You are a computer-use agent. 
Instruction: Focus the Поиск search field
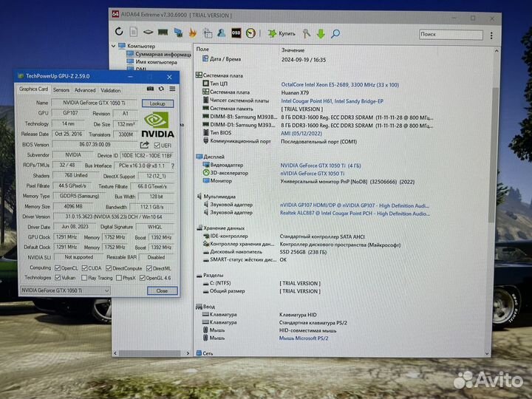[451, 34]
